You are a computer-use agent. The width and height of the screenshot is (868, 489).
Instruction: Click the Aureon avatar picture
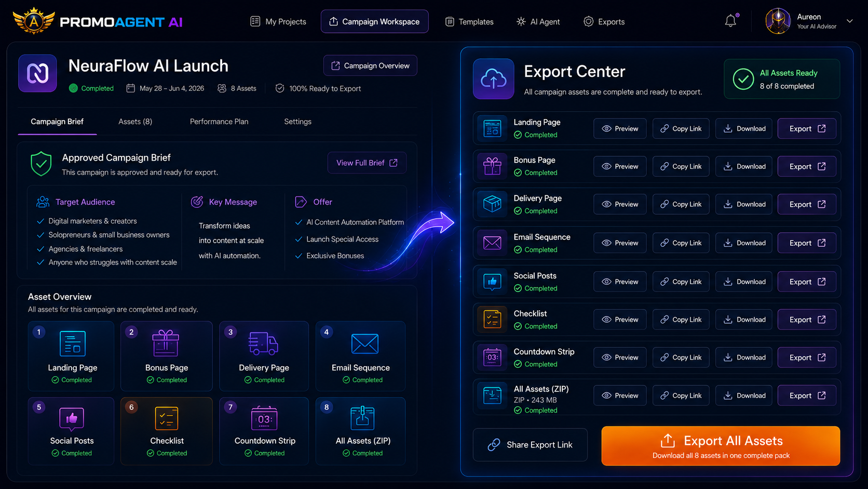pos(778,21)
